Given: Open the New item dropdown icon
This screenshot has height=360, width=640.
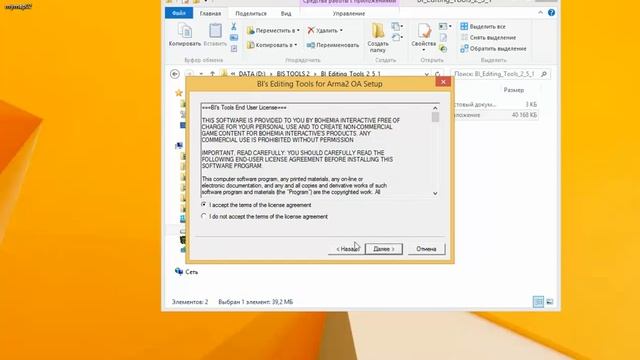Looking at the screenshot, I should (397, 27).
